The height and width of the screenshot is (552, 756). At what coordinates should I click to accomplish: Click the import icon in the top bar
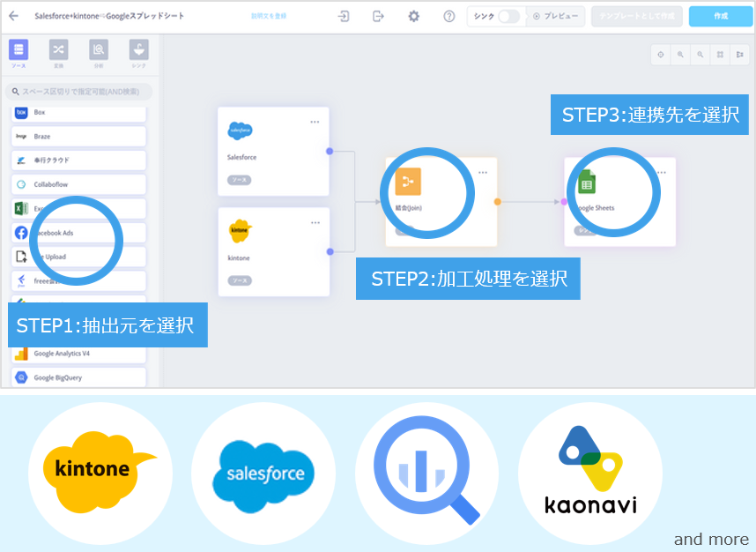[344, 16]
